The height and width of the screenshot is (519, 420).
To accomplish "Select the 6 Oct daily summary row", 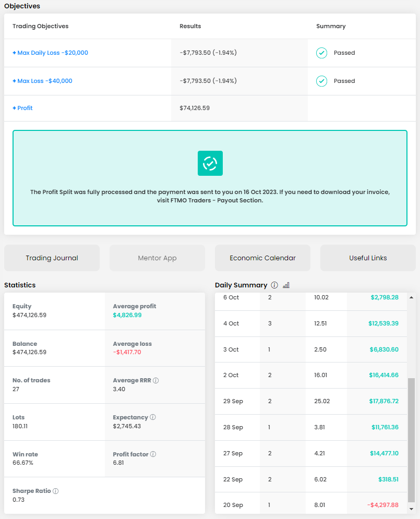I will pos(311,301).
